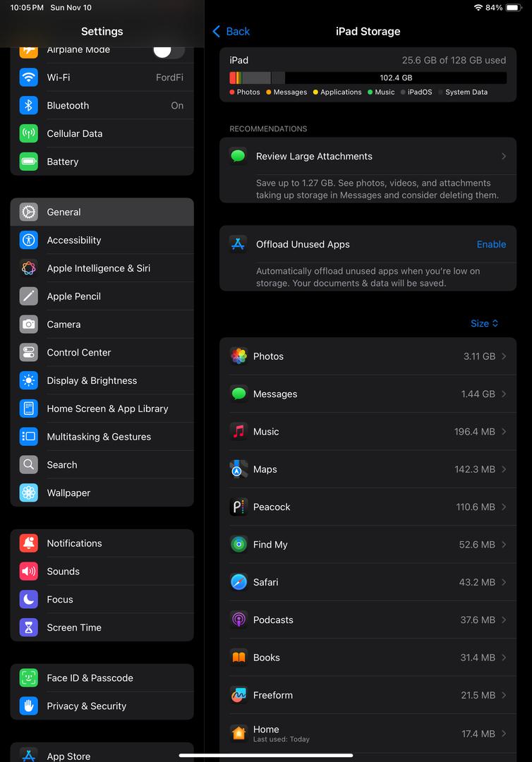
Task: Tap the Safari compass icon
Action: pos(238,582)
